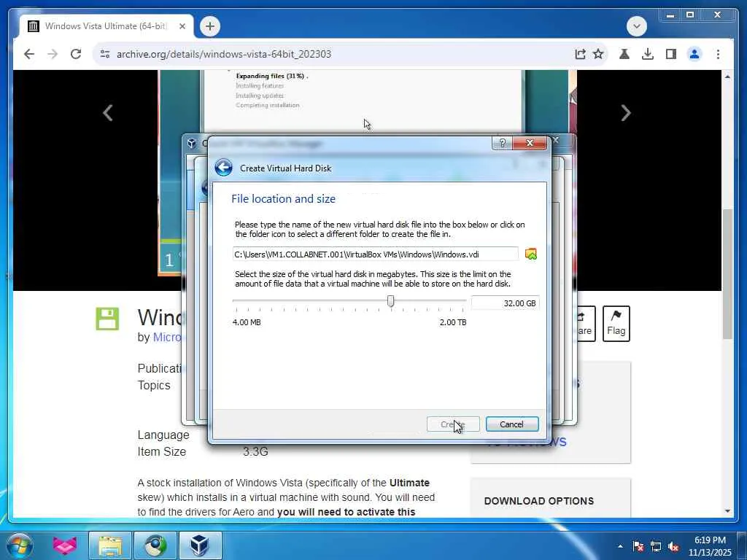The image size is (747, 560).
Task: Show hidden tray icons arrow
Action: pyautogui.click(x=620, y=546)
